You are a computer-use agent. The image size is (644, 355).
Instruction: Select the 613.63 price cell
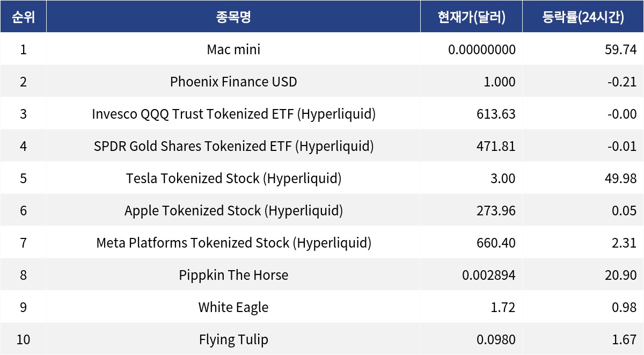coord(495,114)
